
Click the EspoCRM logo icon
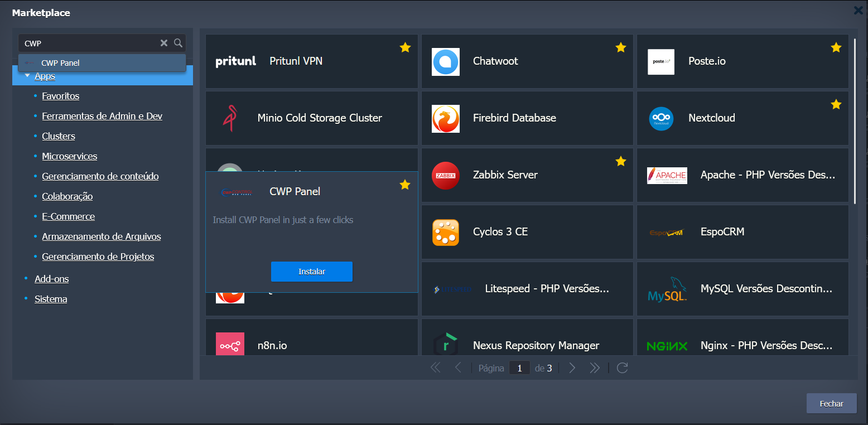667,233
